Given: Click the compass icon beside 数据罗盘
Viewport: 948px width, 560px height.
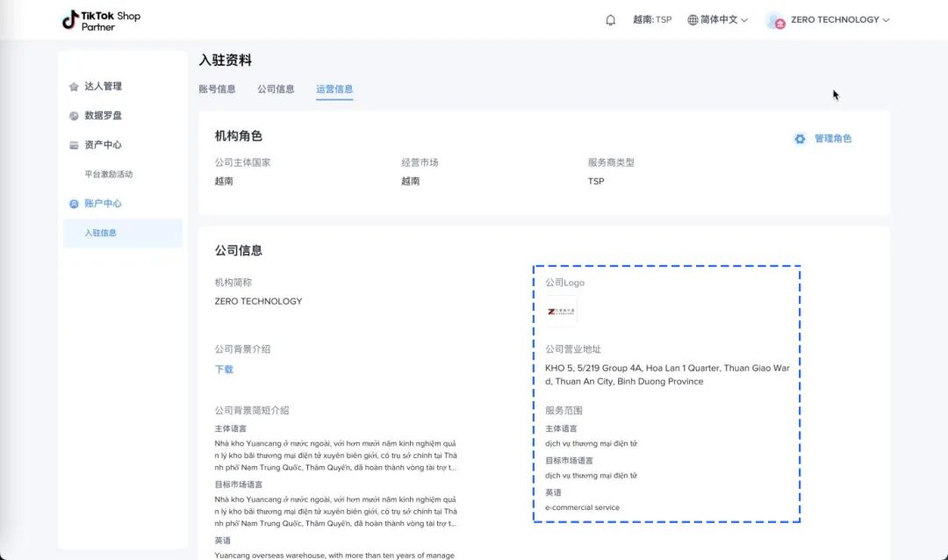Looking at the screenshot, I should pos(74,116).
